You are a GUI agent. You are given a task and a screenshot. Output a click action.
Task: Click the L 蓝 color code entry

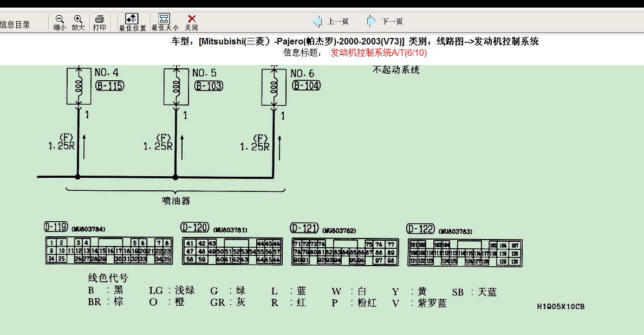289,291
